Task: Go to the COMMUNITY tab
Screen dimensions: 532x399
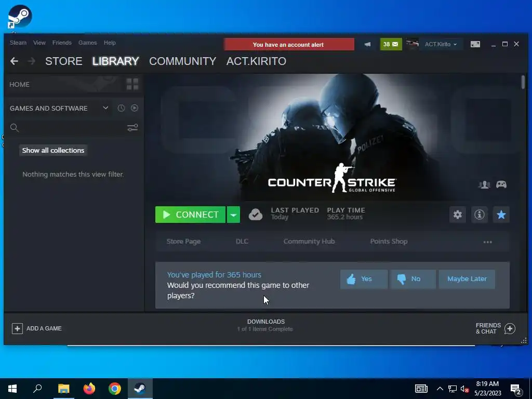Action: tap(182, 61)
